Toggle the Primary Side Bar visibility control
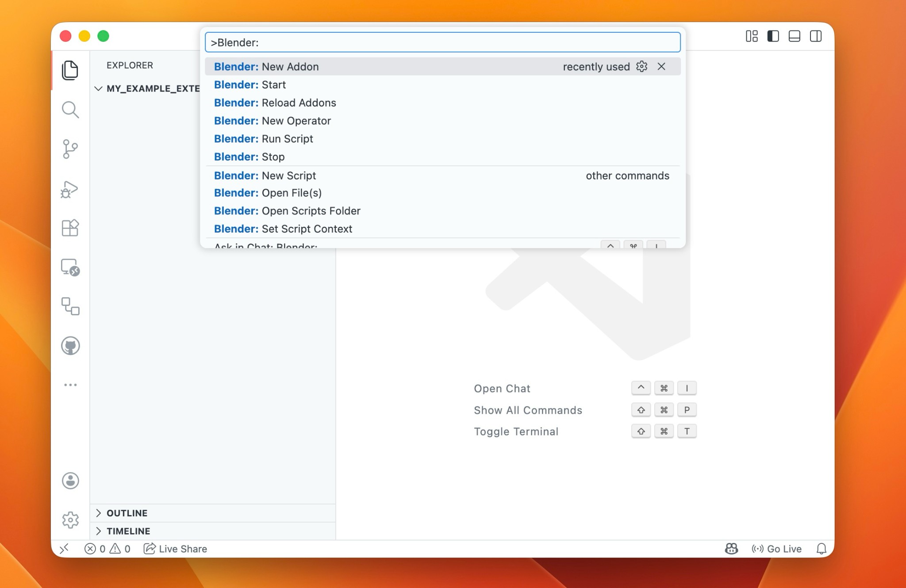Image resolution: width=906 pixels, height=588 pixels. 773,37
